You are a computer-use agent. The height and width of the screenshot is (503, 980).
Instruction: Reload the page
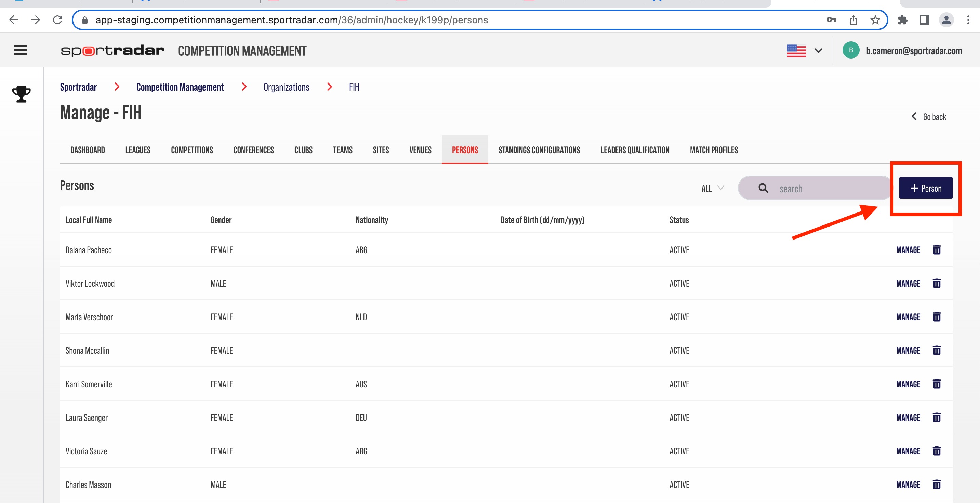click(57, 20)
